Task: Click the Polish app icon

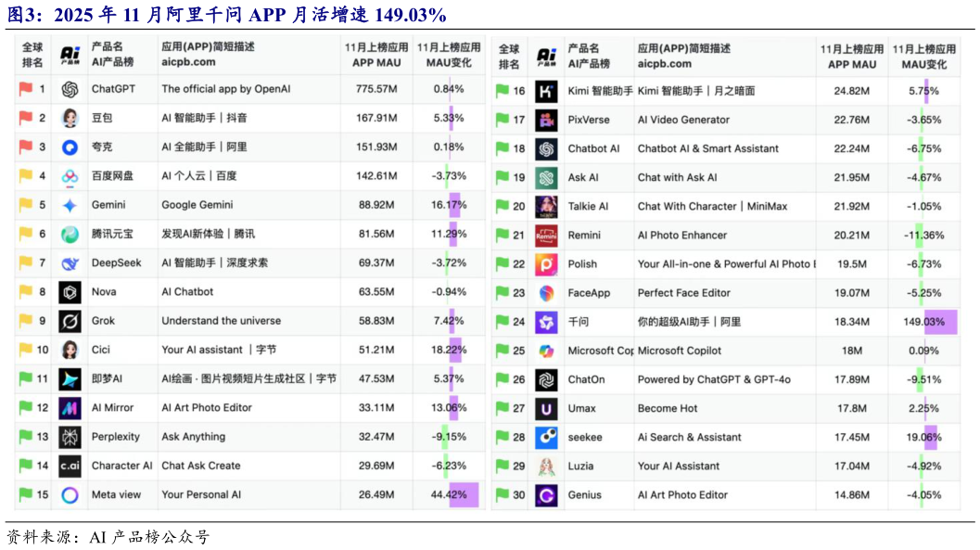Action: click(x=546, y=264)
